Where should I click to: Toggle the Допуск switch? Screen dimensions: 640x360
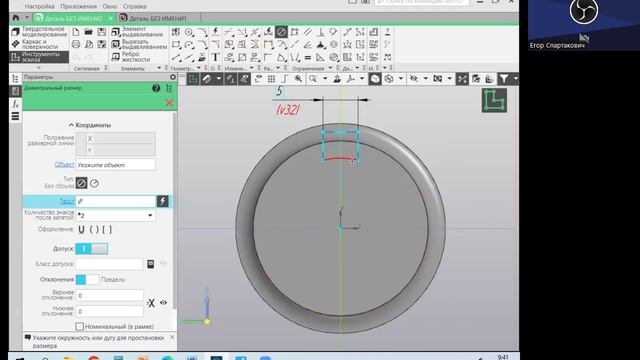click(92, 249)
